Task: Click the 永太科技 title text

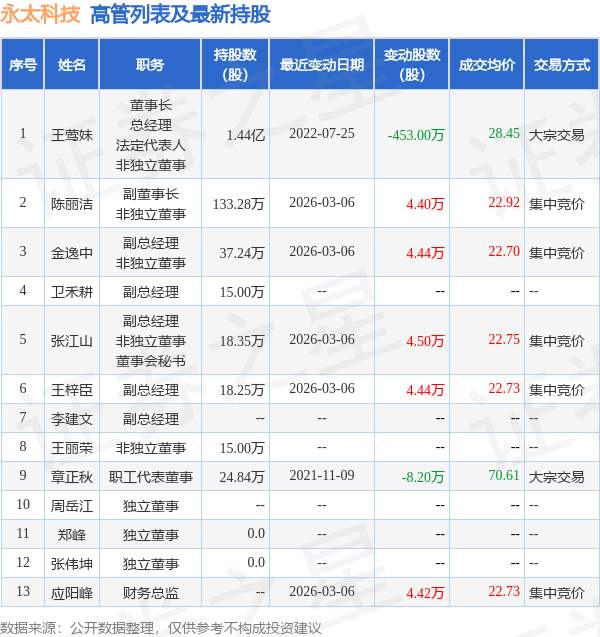Action: [40, 15]
